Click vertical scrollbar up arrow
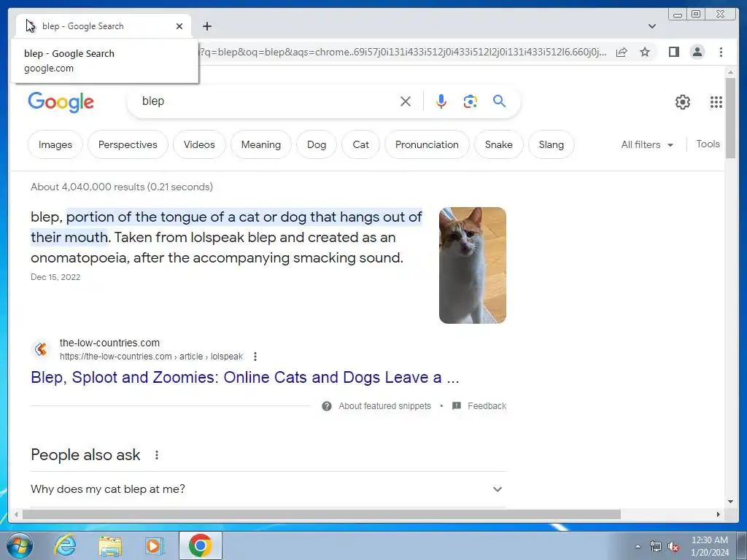The width and height of the screenshot is (747, 560). (x=730, y=72)
